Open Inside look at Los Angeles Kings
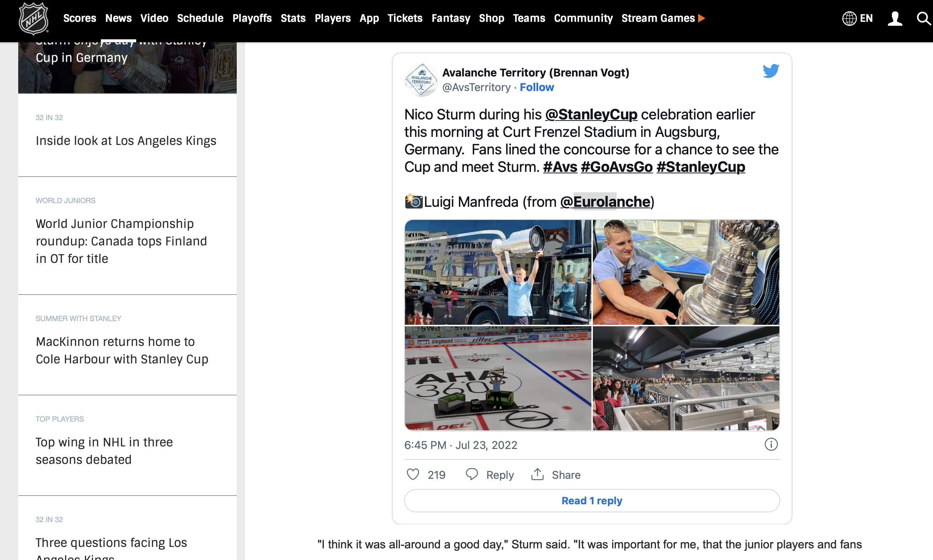The width and height of the screenshot is (933, 560). coord(126,141)
